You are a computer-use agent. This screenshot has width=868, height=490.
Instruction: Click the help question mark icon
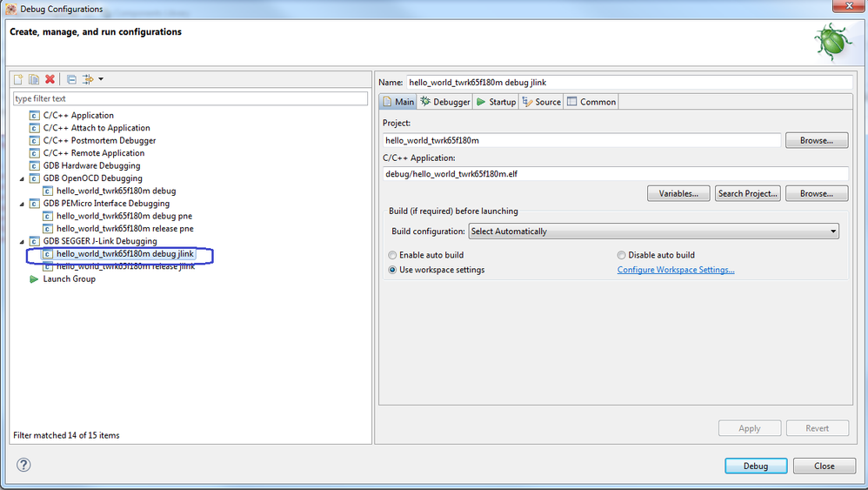(23, 465)
